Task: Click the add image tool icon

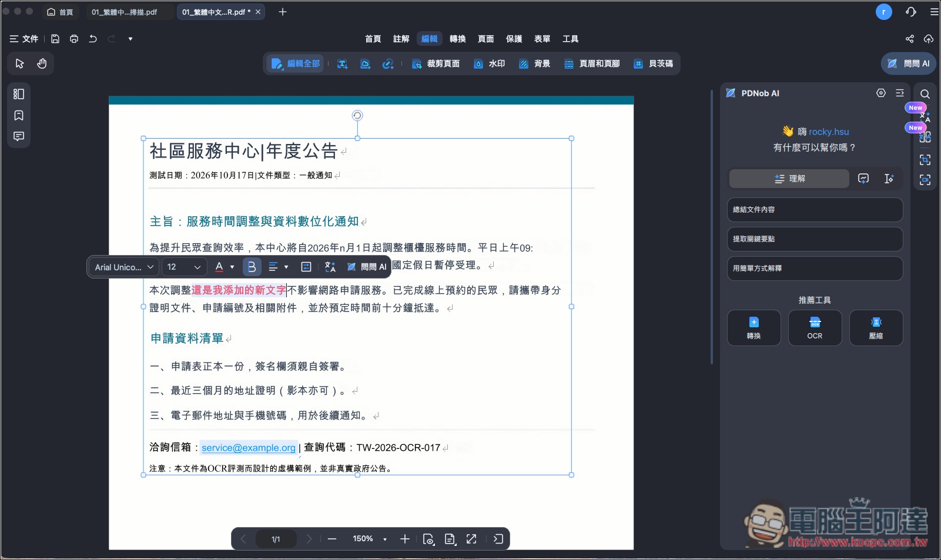Action: (x=365, y=64)
